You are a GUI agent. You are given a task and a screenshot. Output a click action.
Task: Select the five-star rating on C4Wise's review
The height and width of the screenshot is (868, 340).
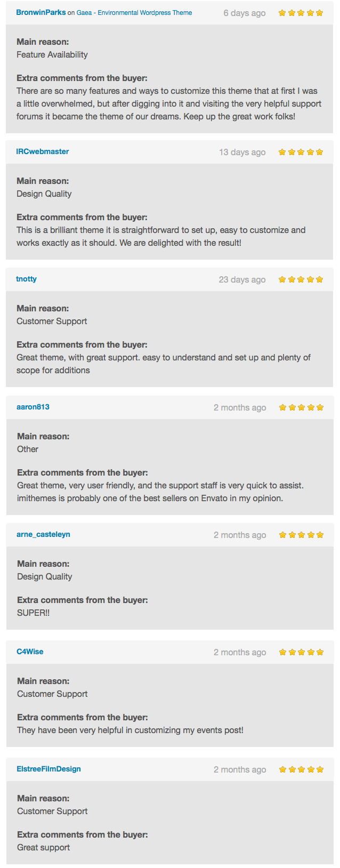[x=301, y=652]
